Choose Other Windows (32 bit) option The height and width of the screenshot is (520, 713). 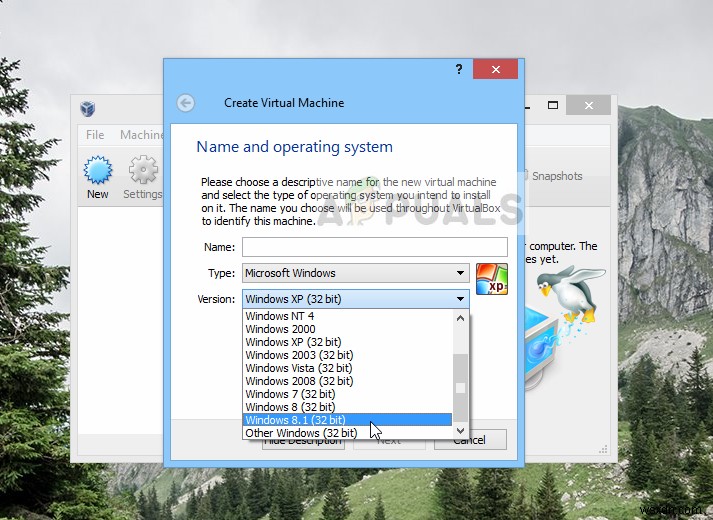click(348, 433)
